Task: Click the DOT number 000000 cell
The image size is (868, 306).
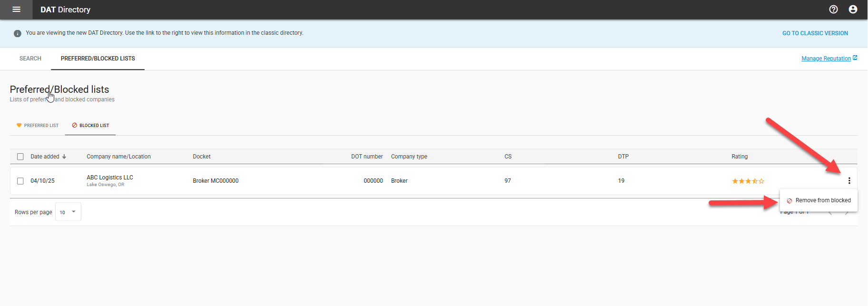Action: [x=373, y=181]
